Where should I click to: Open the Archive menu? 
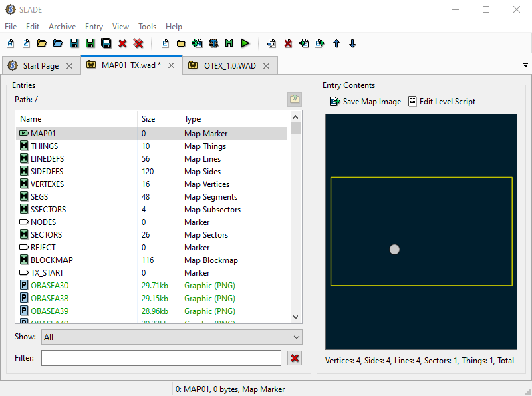(x=62, y=27)
